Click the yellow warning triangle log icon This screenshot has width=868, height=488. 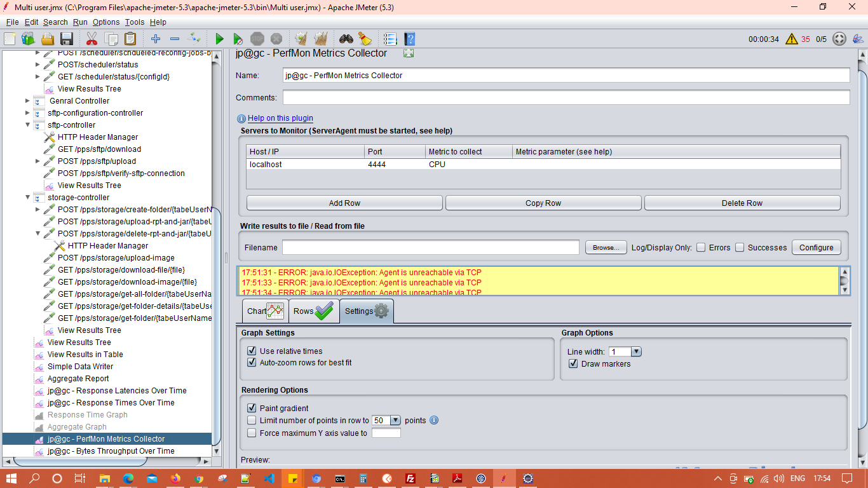[x=791, y=39]
